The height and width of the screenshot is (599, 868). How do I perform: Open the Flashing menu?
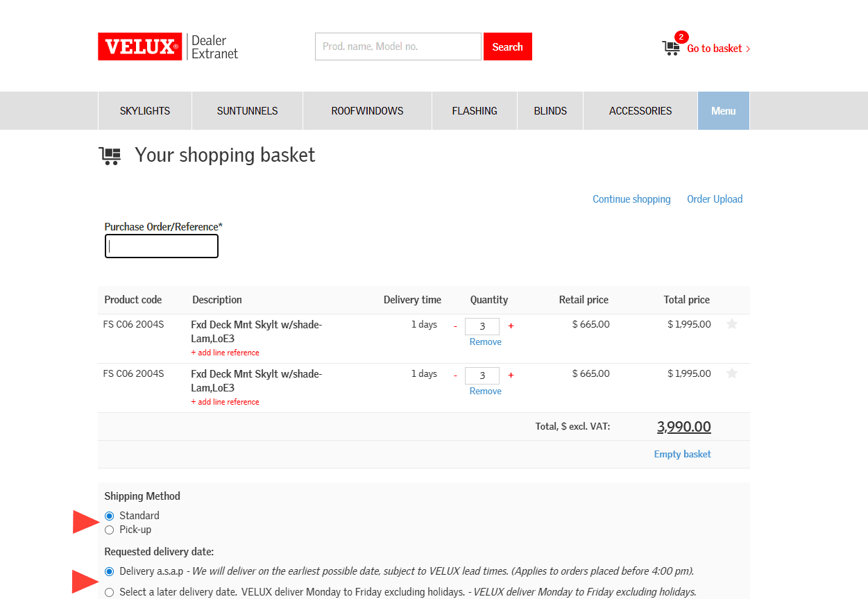pyautogui.click(x=475, y=110)
